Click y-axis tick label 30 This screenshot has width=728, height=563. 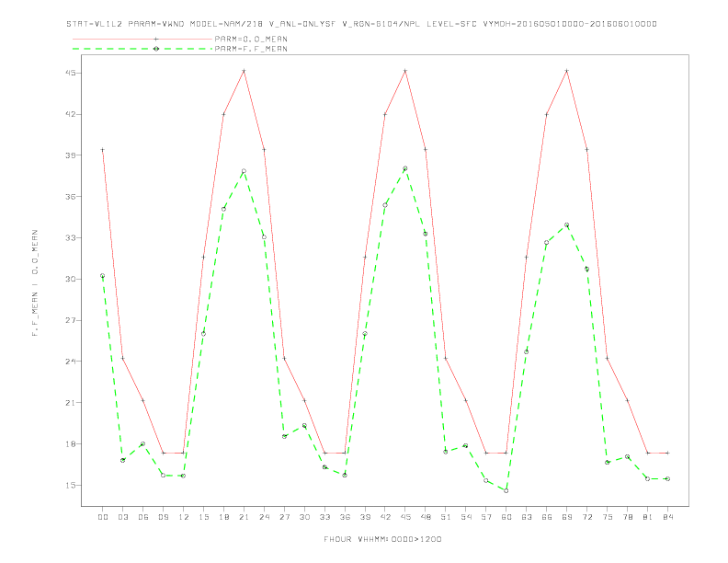click(70, 279)
